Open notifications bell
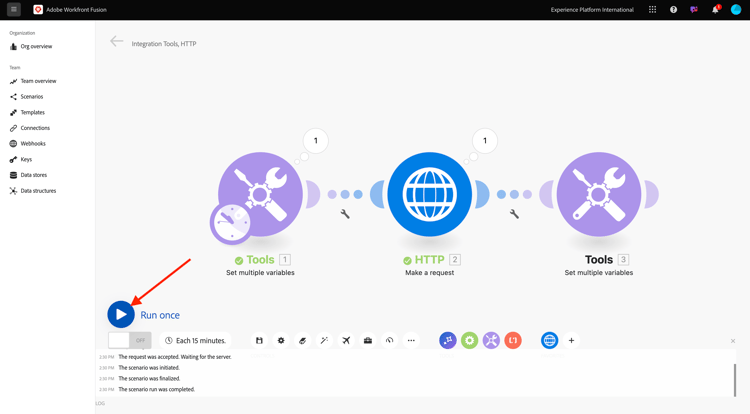The width and height of the screenshot is (750, 414). pyautogui.click(x=716, y=10)
